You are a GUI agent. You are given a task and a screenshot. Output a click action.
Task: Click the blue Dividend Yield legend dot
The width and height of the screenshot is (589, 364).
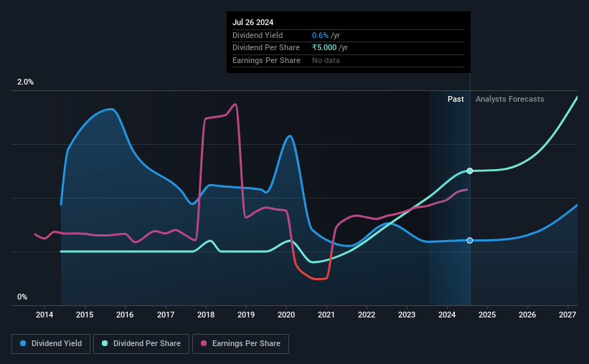point(23,343)
